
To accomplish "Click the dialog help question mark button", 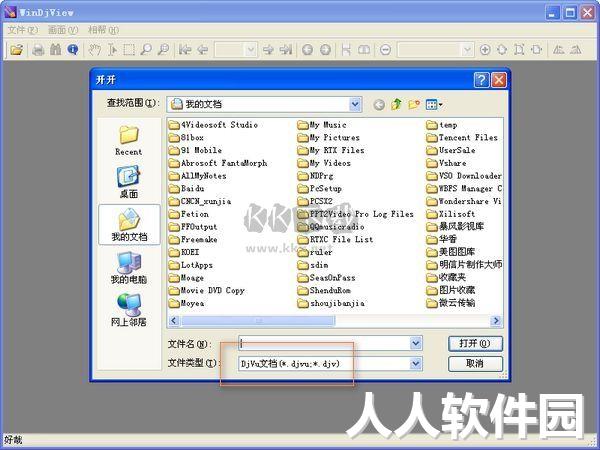I will [x=481, y=80].
